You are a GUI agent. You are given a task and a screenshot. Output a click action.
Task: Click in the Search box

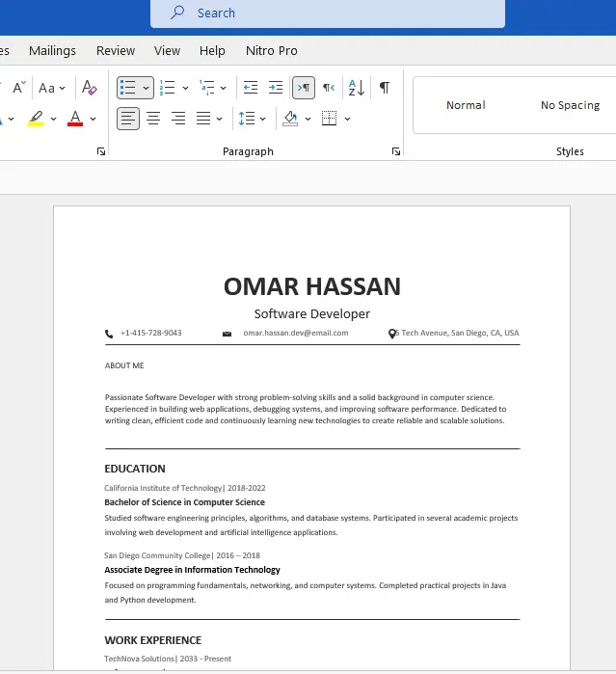click(x=328, y=13)
